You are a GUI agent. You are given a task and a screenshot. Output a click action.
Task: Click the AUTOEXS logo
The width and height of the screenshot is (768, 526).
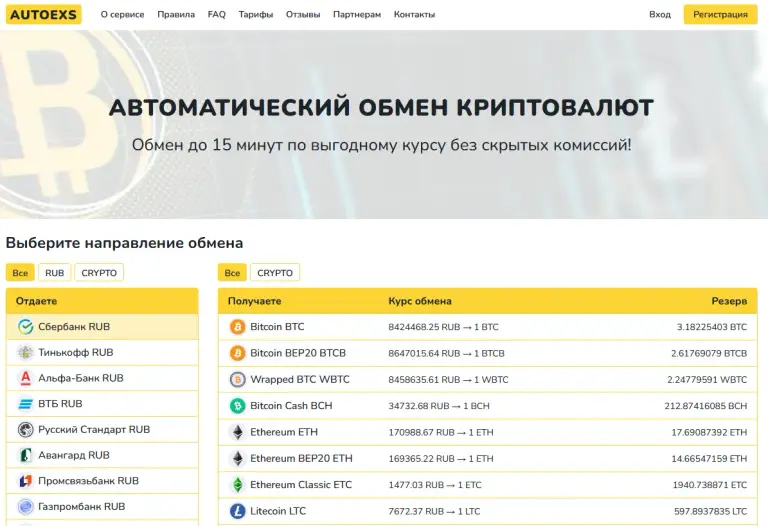44,15
